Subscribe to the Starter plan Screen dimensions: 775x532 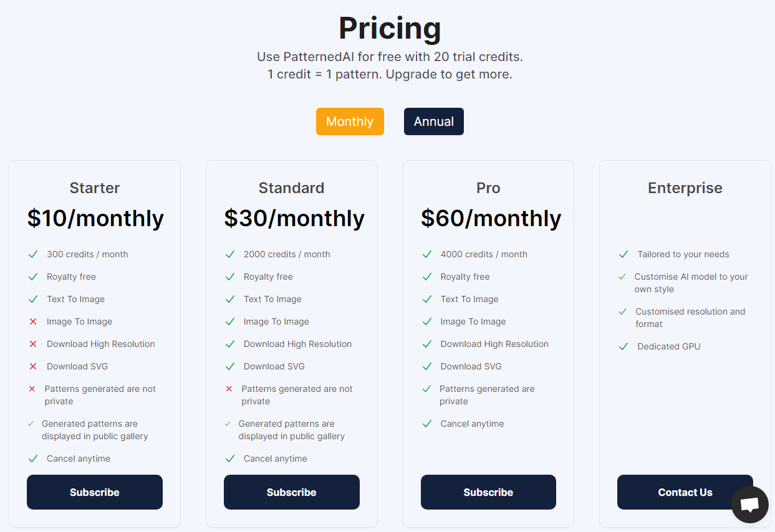coord(95,492)
